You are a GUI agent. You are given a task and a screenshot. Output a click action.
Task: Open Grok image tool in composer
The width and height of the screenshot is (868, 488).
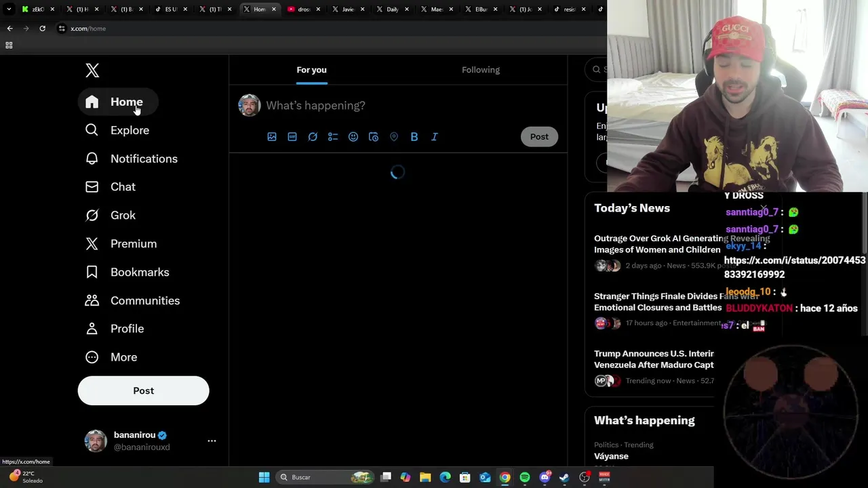pos(313,137)
